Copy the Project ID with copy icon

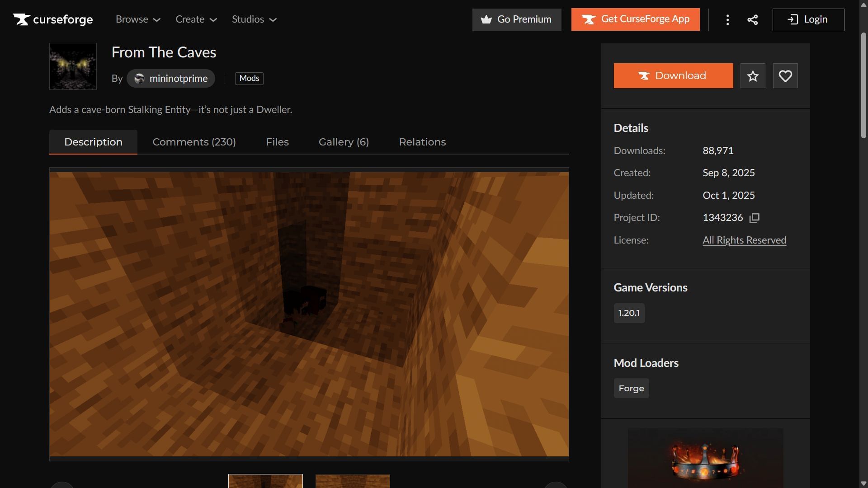[754, 218]
